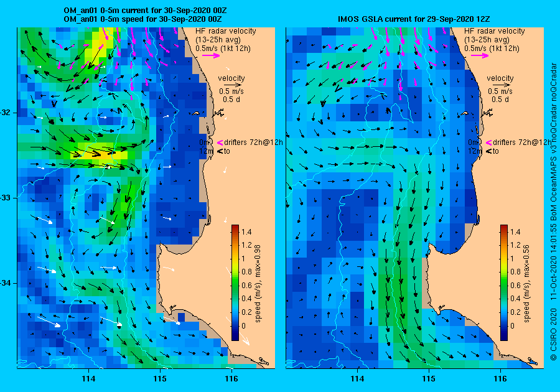Click 'HF radar velocity' label in OM_an01 panel
560x392 pixels.
(226, 31)
